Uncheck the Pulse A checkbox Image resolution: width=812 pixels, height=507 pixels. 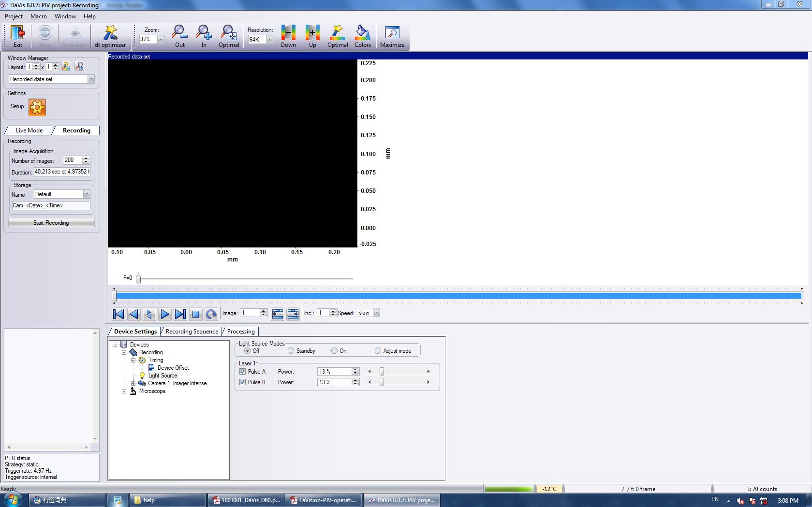coord(243,372)
